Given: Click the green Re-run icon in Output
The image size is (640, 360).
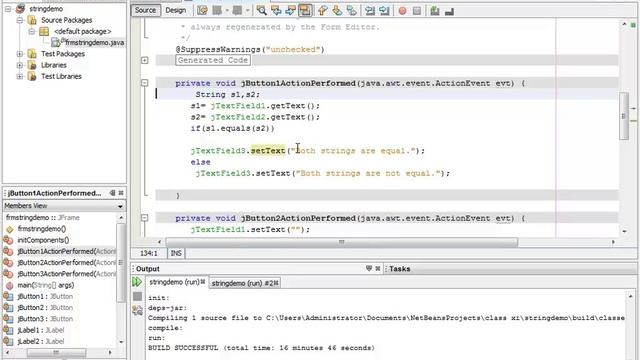Looking at the screenshot, I should tap(137, 282).
